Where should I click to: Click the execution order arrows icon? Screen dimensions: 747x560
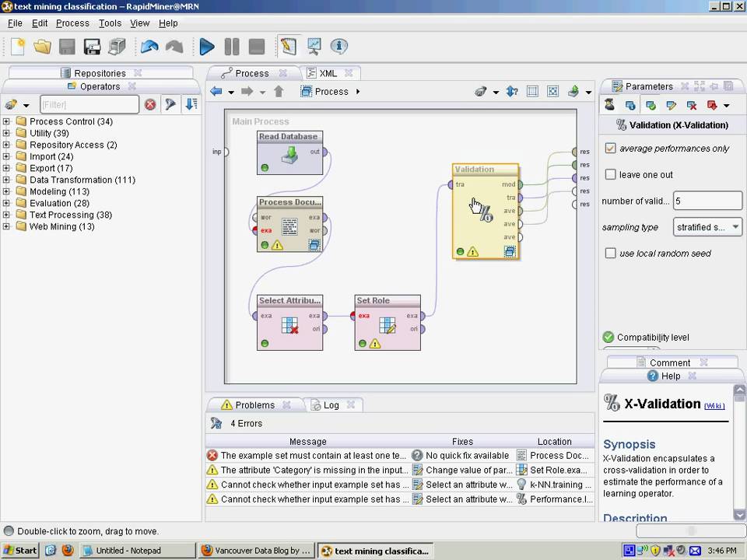[512, 92]
